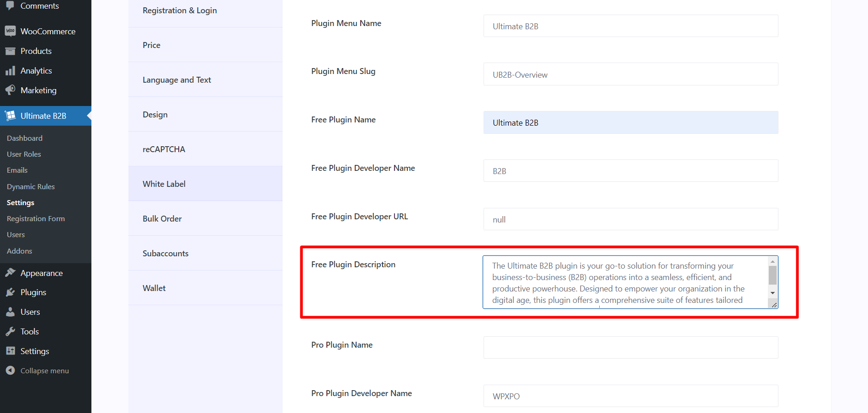Switch to the Design settings tab

point(205,114)
